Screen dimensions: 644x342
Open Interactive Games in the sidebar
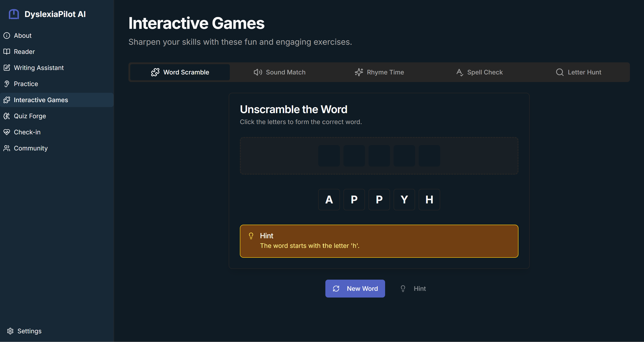pos(41,100)
